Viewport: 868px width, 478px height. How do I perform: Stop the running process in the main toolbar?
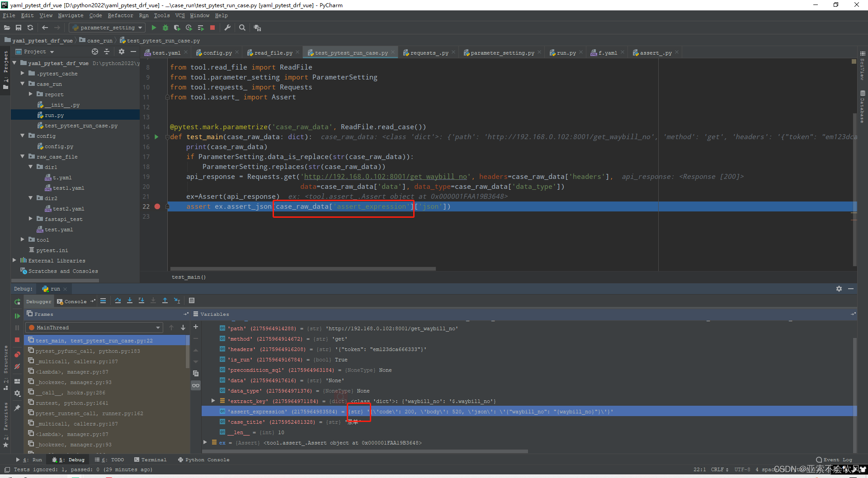click(212, 28)
